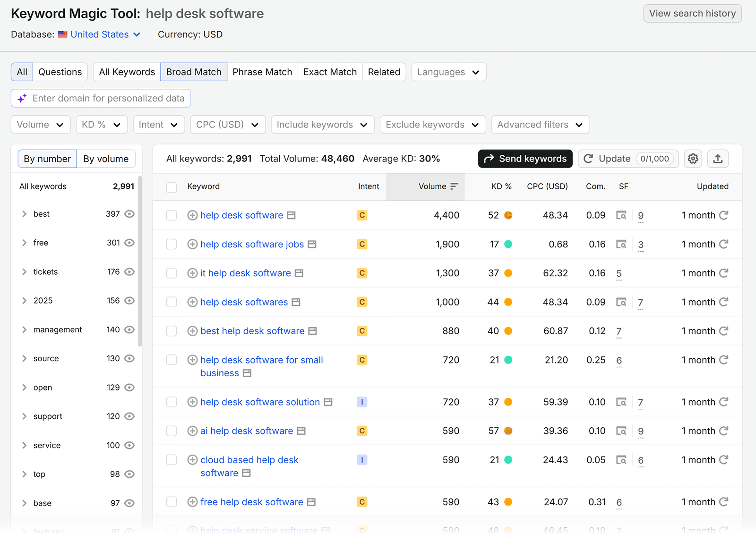Screen dimensions: 756x541
Task: Check the 'help desk softwares' row checkbox
Action: 172,302
